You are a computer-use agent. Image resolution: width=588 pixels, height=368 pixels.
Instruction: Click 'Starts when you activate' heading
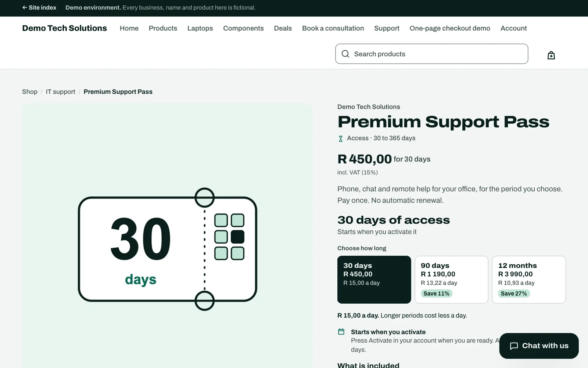[x=388, y=332]
